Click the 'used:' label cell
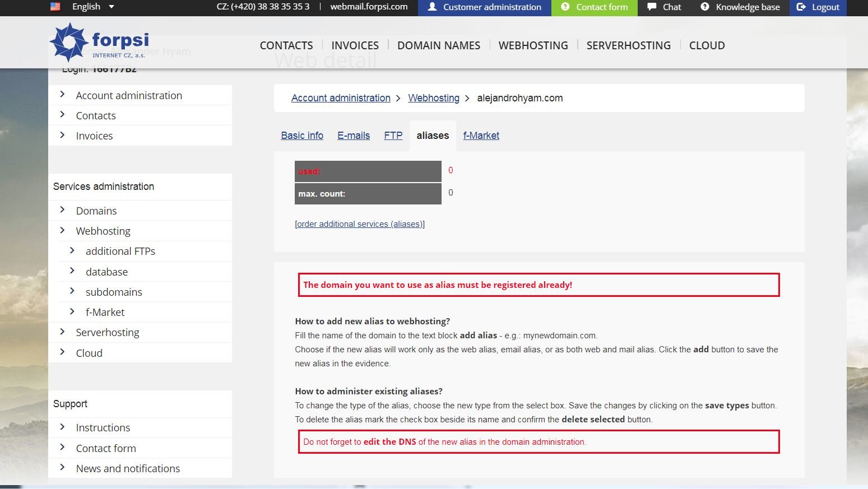Viewport: 868px width, 489px height. (x=368, y=171)
